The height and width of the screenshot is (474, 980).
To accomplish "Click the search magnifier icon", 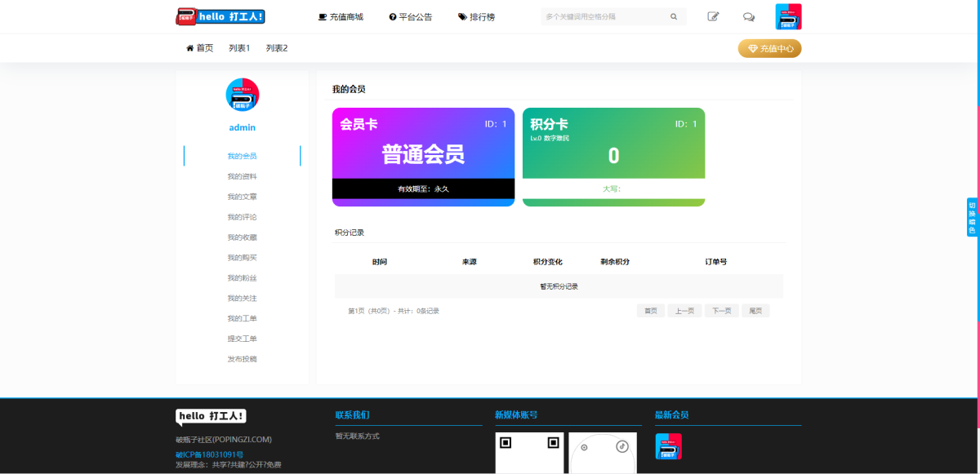I will (x=674, y=16).
